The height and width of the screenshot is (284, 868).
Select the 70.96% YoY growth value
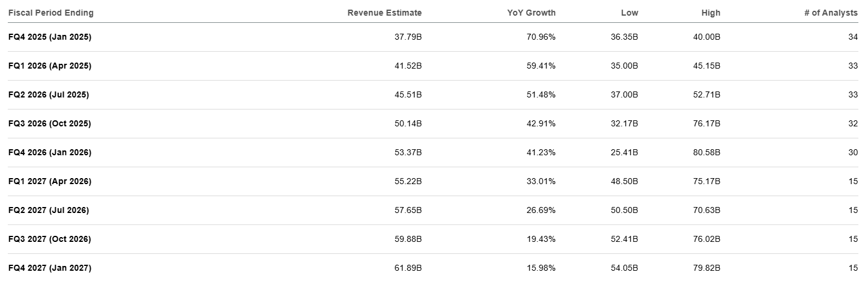pyautogui.click(x=540, y=37)
